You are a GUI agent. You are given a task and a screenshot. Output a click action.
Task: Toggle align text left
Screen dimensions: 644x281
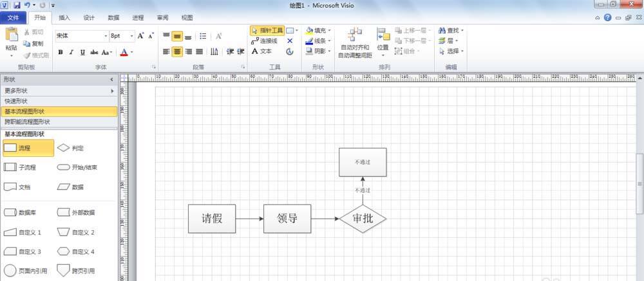166,51
